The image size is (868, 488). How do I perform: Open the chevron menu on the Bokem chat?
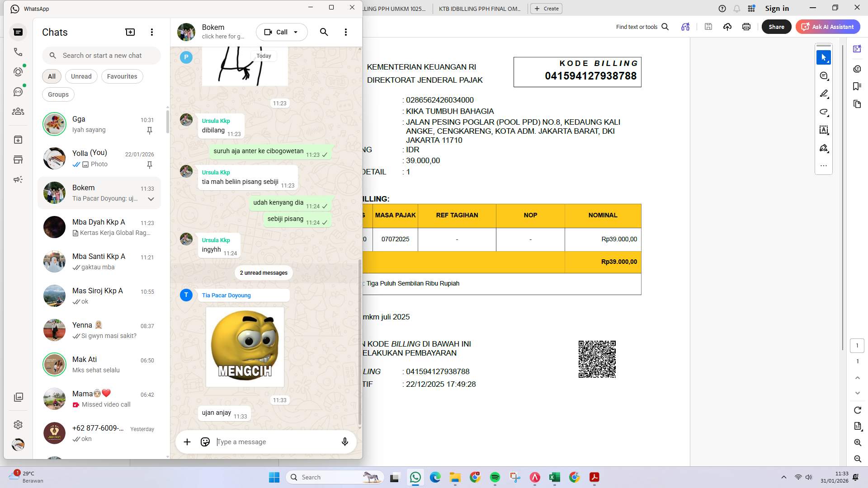(151, 199)
